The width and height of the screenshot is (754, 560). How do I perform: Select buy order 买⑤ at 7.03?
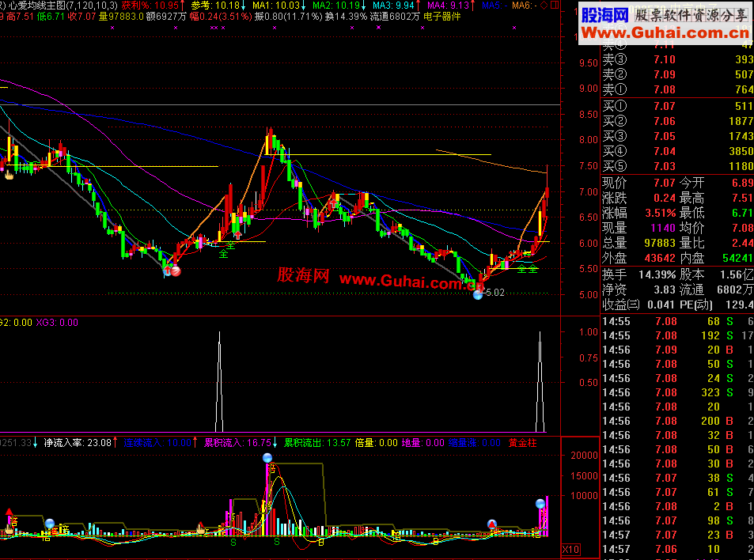pos(677,166)
